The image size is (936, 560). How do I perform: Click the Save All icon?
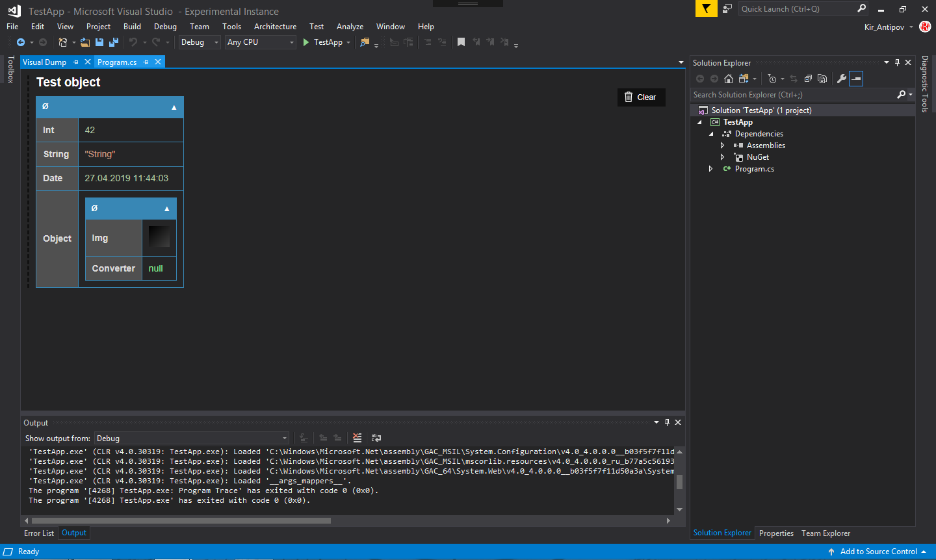click(x=114, y=42)
